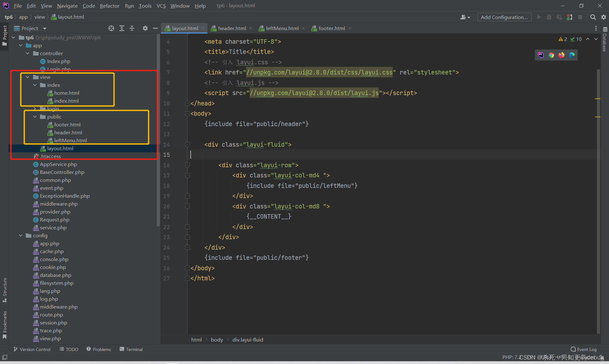
Task: Select database.php in config folder
Action: tap(56, 275)
